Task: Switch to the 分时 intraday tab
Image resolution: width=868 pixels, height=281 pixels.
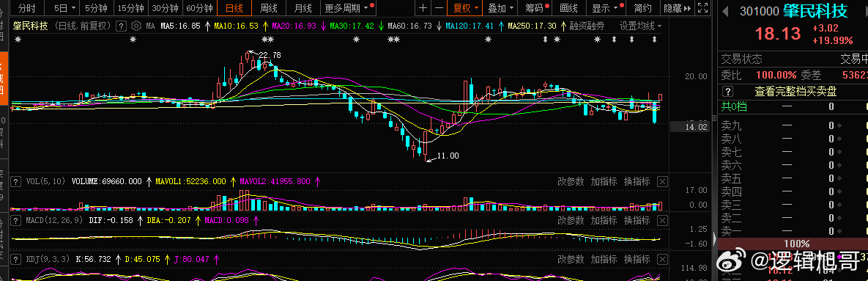Action: tap(26, 8)
